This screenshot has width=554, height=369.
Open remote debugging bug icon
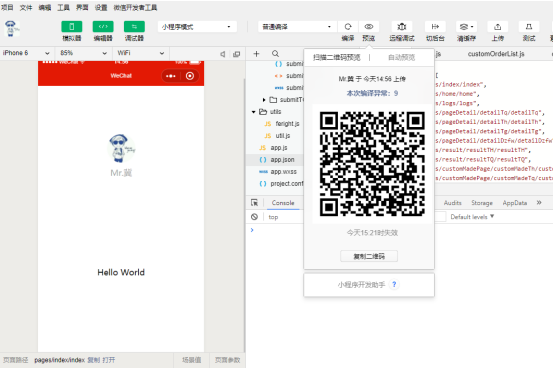[402, 27]
